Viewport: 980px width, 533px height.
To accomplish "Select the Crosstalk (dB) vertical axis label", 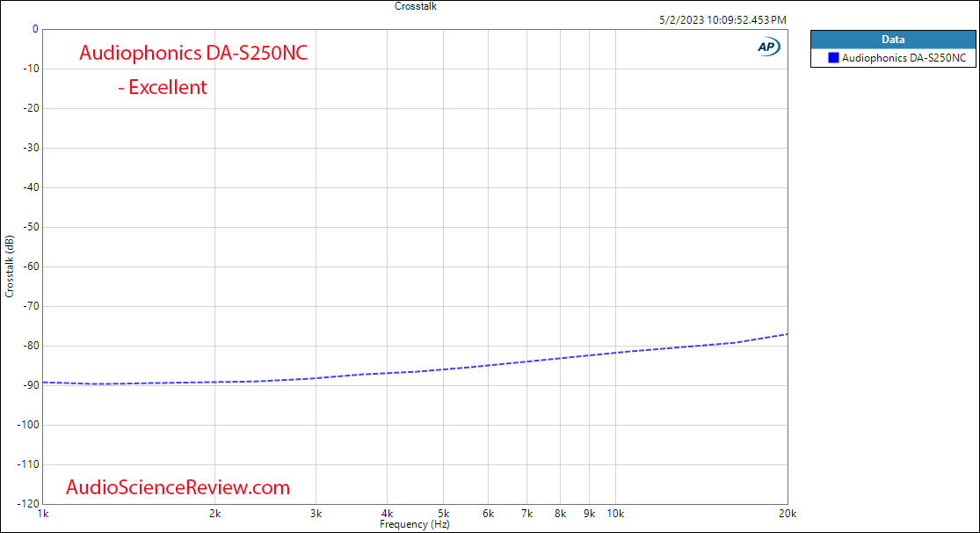I will point(9,266).
